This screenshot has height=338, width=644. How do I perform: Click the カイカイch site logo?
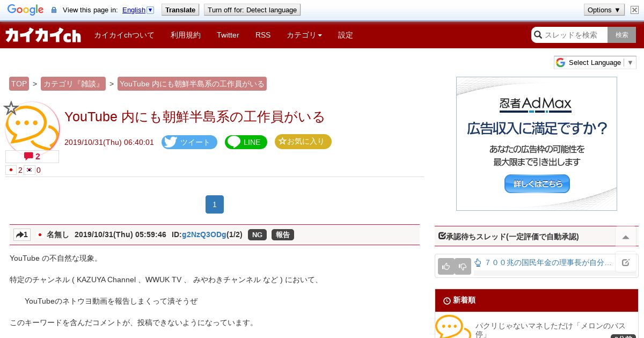point(43,35)
